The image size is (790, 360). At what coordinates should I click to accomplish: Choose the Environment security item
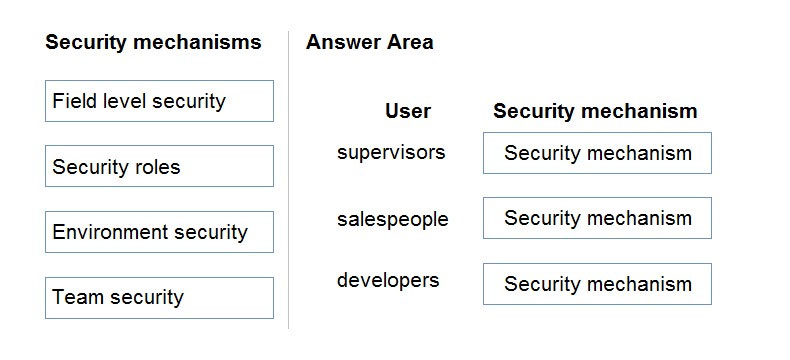[x=159, y=232]
